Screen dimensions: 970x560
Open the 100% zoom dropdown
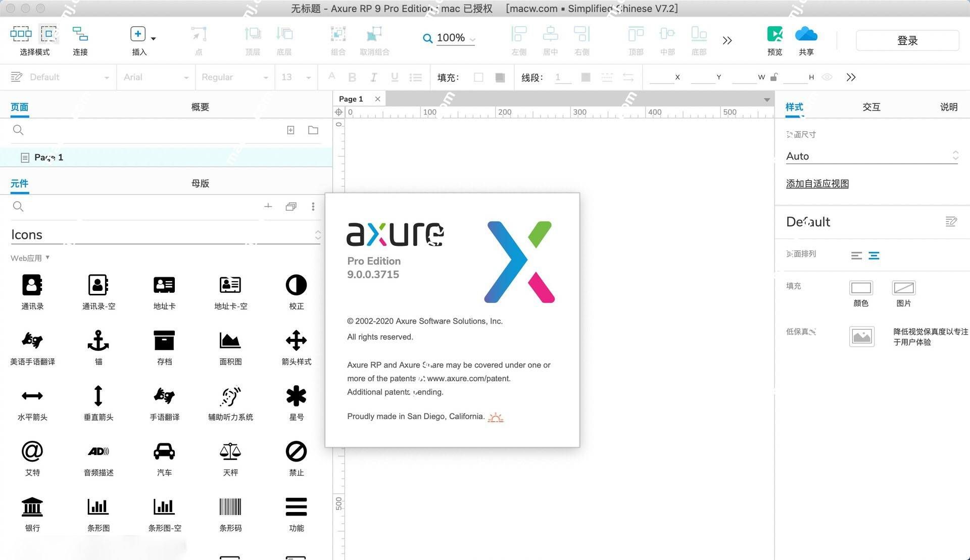[x=472, y=38]
